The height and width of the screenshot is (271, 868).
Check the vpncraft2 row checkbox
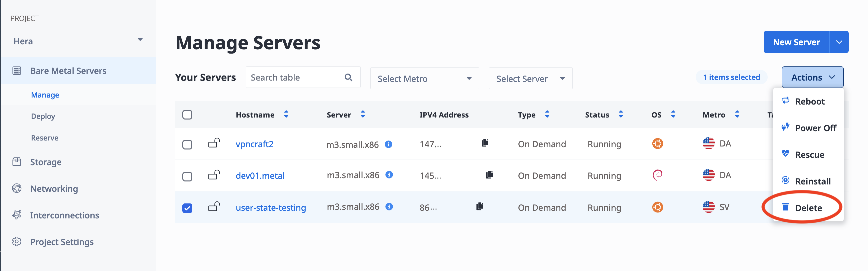[187, 145]
